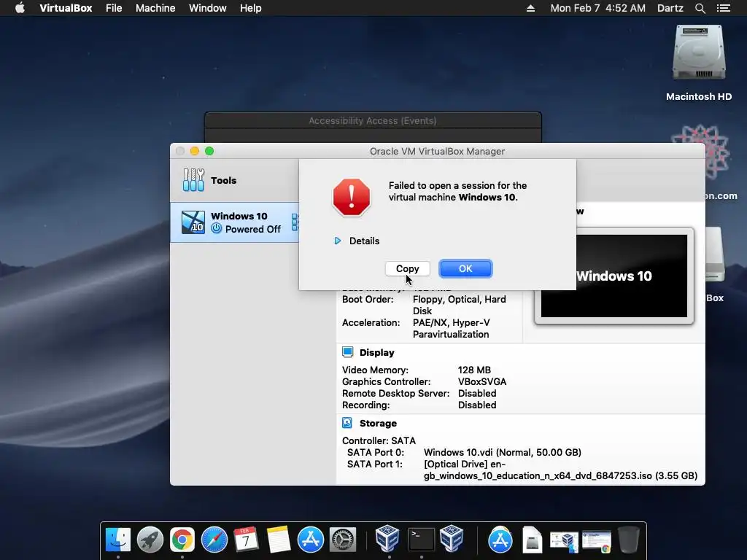Click the Copy button in error dialog
747x560 pixels.
point(407,268)
